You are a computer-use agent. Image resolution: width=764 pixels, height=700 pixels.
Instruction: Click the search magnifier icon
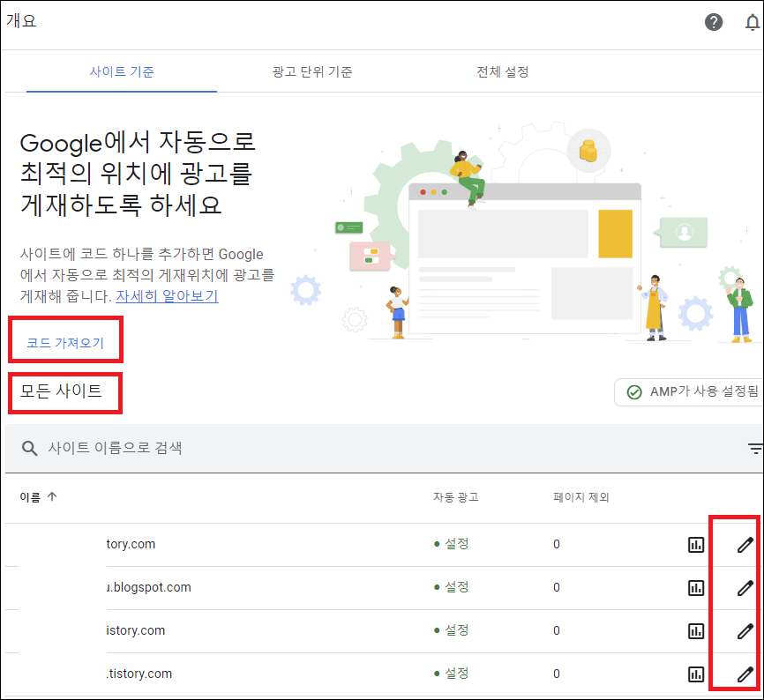coord(29,448)
